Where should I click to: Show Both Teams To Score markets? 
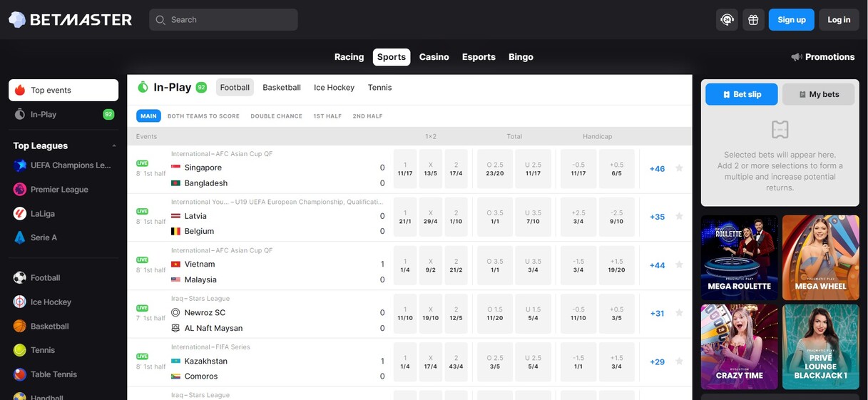[x=203, y=116]
